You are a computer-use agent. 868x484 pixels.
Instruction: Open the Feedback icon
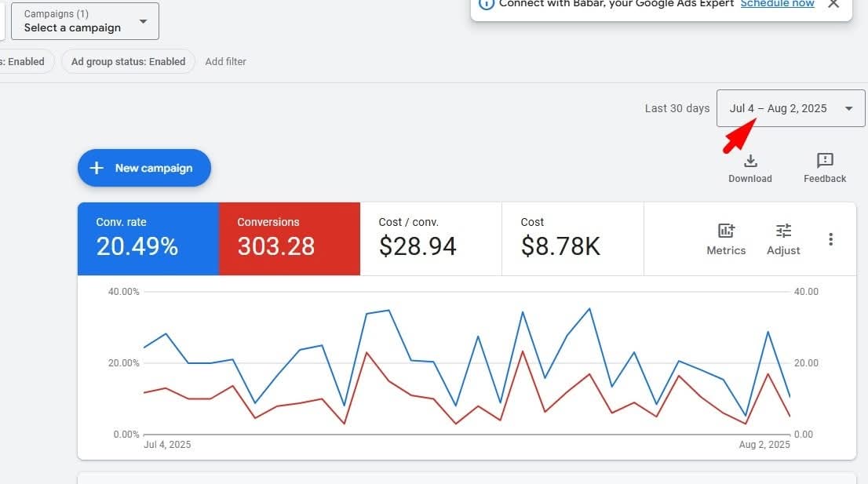(825, 162)
